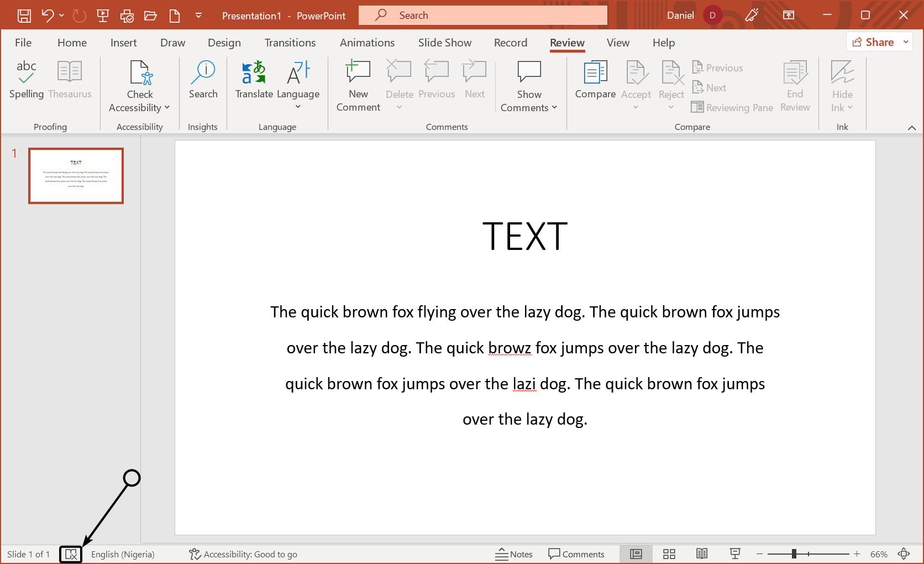This screenshot has height=564, width=924.
Task: Open the Translate tool
Action: tap(254, 80)
